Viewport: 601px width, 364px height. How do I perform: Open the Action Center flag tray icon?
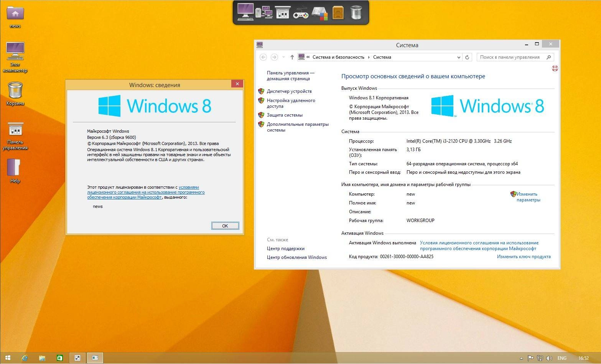(x=530, y=358)
